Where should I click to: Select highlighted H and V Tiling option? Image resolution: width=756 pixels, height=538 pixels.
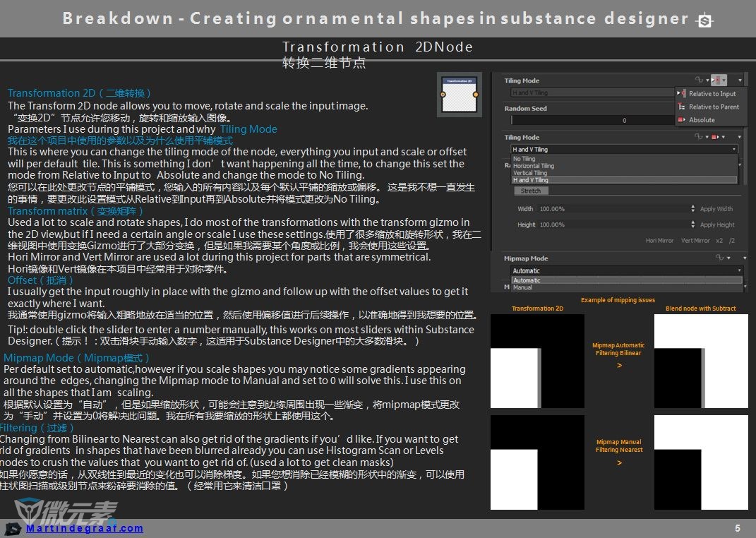[x=625, y=180]
